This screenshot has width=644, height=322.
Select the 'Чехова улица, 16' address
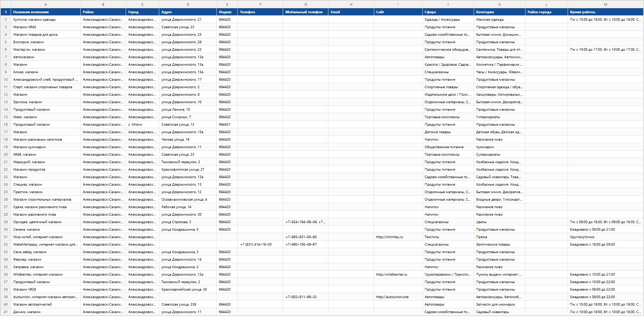tap(188, 140)
